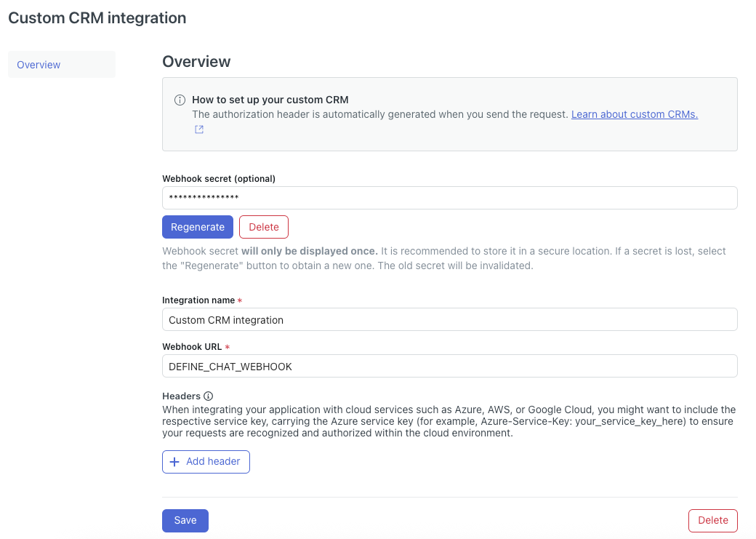Save the integration settings

[185, 520]
